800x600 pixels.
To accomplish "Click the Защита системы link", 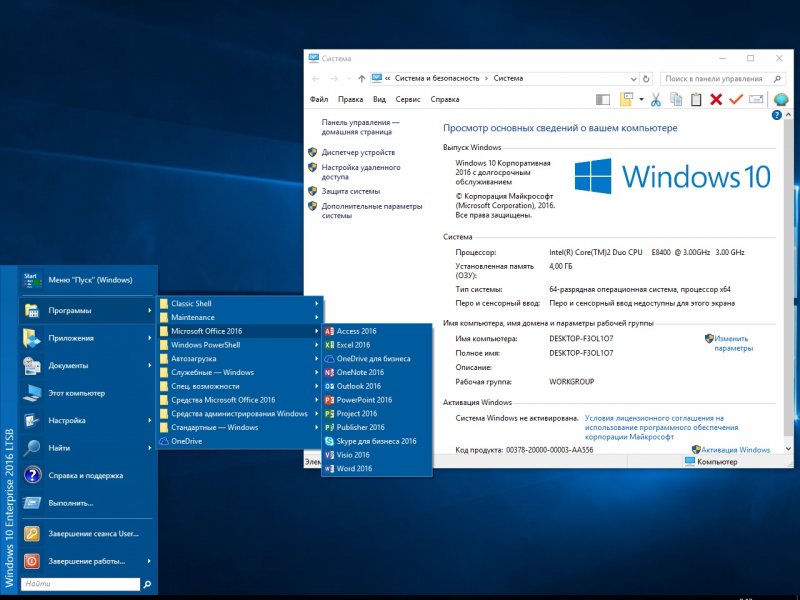I will 351,191.
